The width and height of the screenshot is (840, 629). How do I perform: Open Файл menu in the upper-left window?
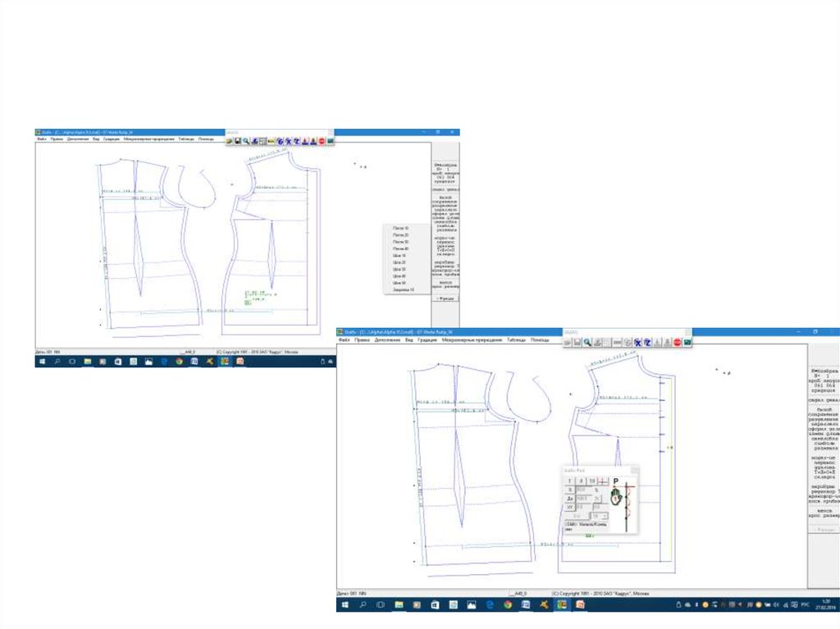pyautogui.click(x=42, y=139)
